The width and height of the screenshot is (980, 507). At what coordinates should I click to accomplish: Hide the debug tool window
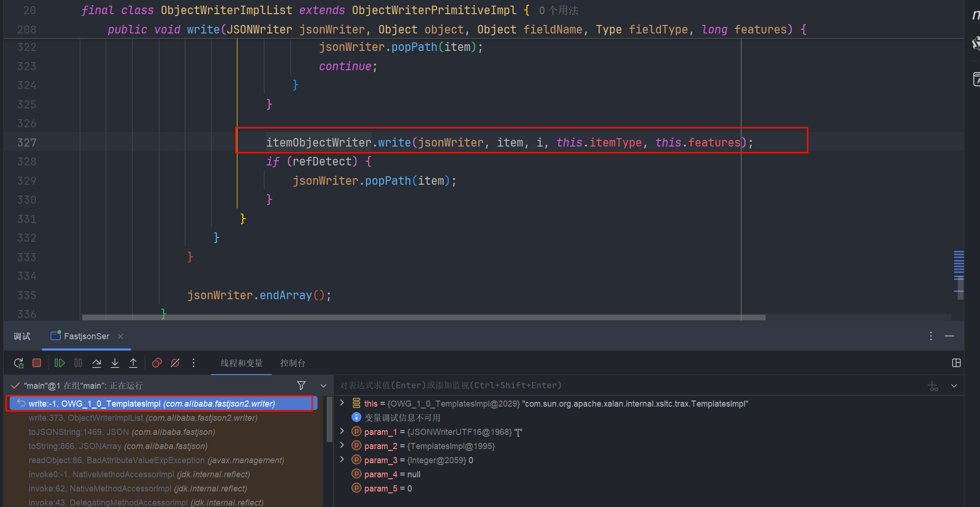pyautogui.click(x=949, y=336)
